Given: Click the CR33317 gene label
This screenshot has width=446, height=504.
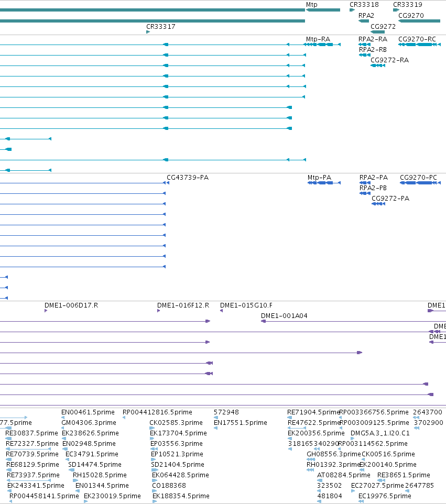Looking at the screenshot, I should [161, 26].
